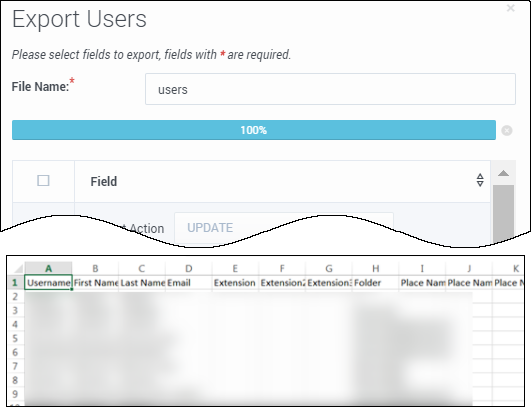Sort the Field column with arrows icon
531x412 pixels.
pos(480,180)
